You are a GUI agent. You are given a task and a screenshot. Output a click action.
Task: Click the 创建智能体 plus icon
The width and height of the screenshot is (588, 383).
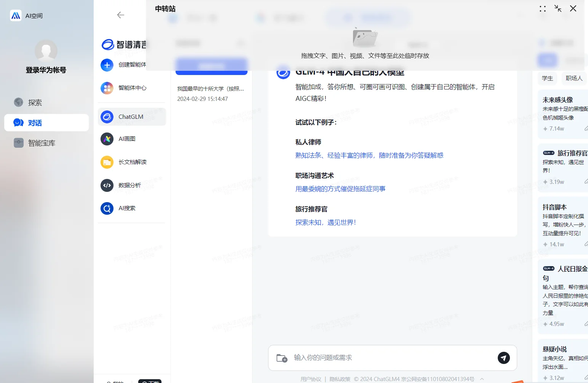(107, 65)
